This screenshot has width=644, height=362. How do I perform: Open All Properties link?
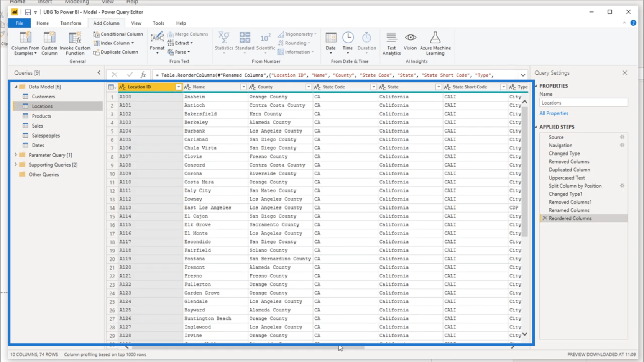(554, 113)
